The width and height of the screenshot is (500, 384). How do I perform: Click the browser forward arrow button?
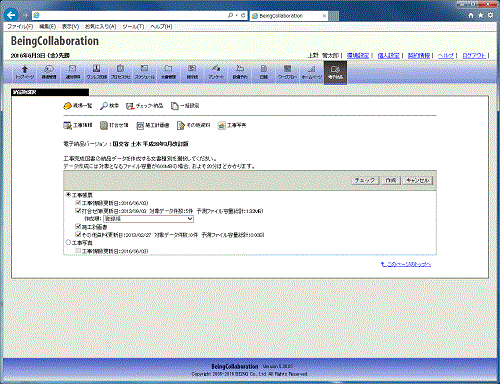coord(25,15)
